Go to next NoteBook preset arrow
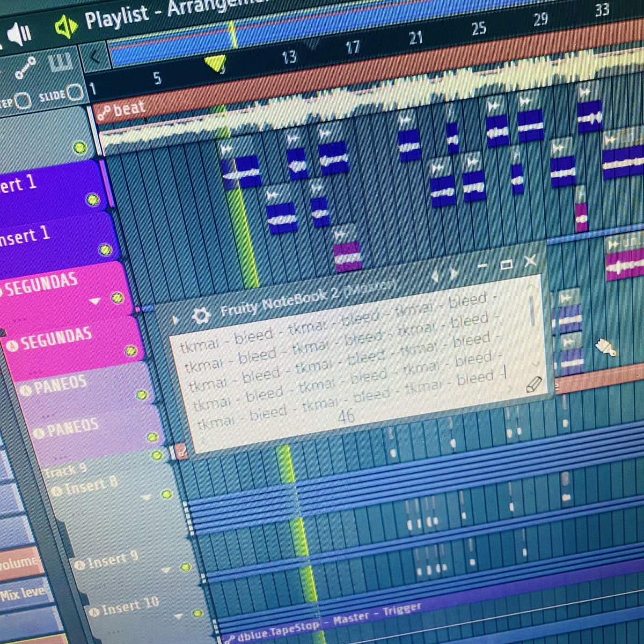This screenshot has width=644, height=644. (453, 274)
